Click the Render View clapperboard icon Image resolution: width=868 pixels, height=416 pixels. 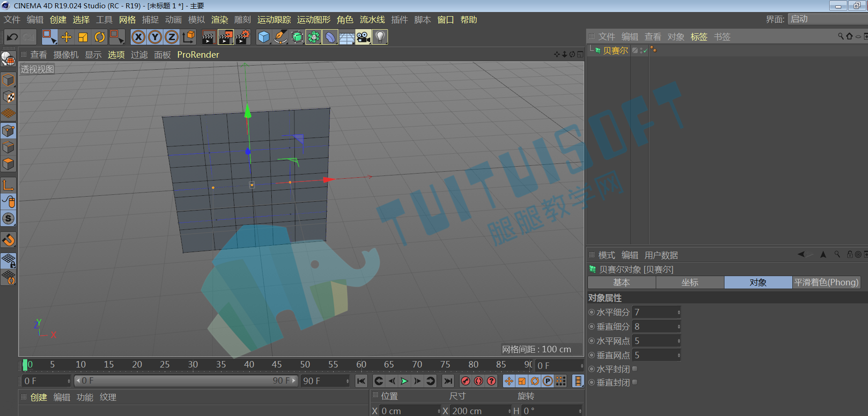pyautogui.click(x=209, y=37)
